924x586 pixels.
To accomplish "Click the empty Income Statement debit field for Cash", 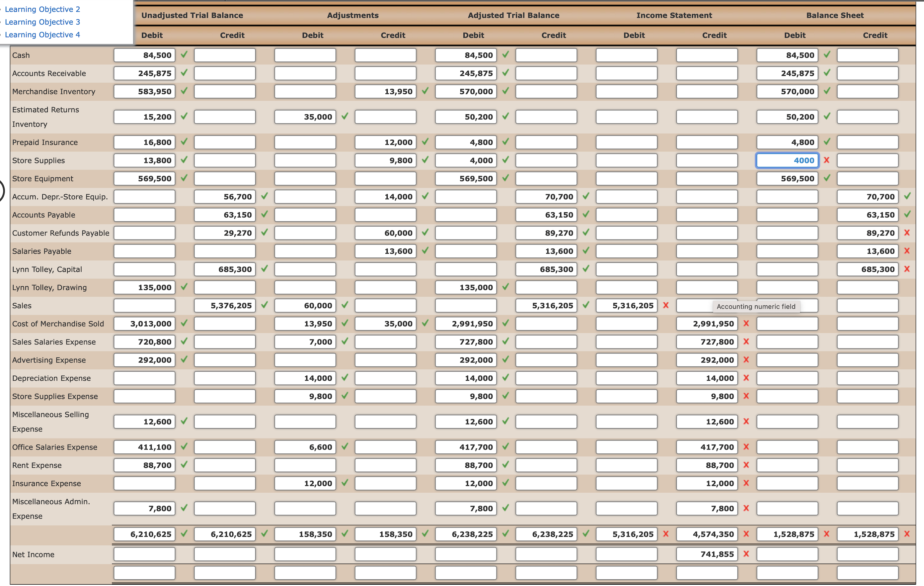I will pos(627,55).
